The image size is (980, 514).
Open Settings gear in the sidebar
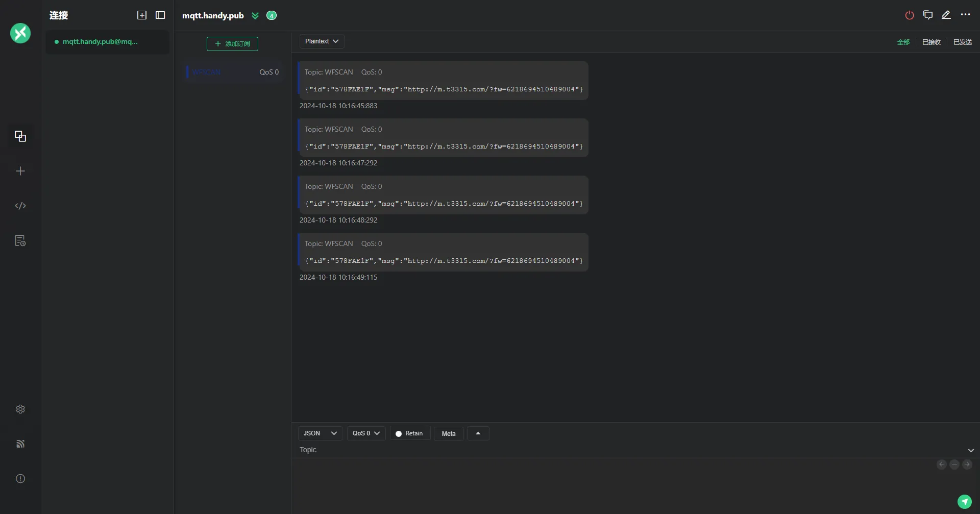[20, 409]
